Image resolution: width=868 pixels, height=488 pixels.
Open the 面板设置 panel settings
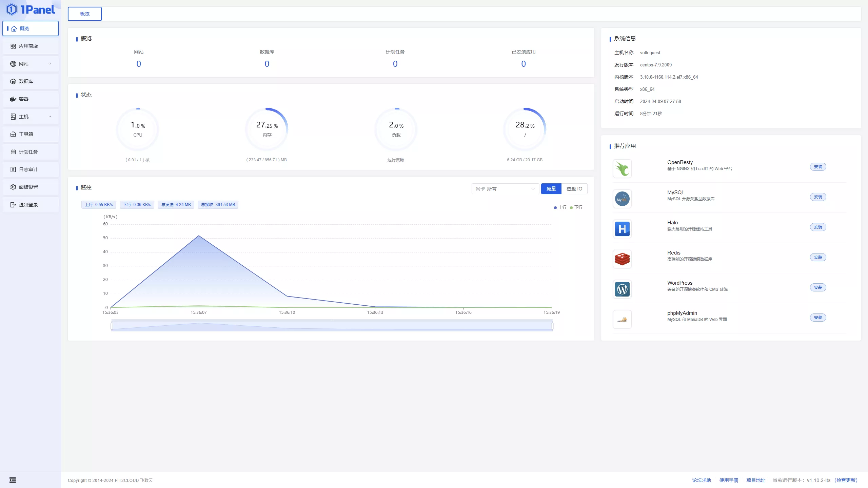tap(30, 187)
